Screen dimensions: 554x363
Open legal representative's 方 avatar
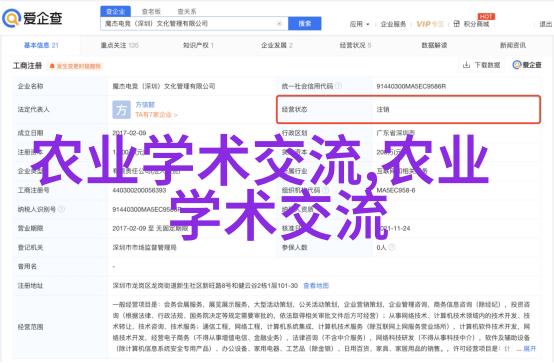[121, 110]
